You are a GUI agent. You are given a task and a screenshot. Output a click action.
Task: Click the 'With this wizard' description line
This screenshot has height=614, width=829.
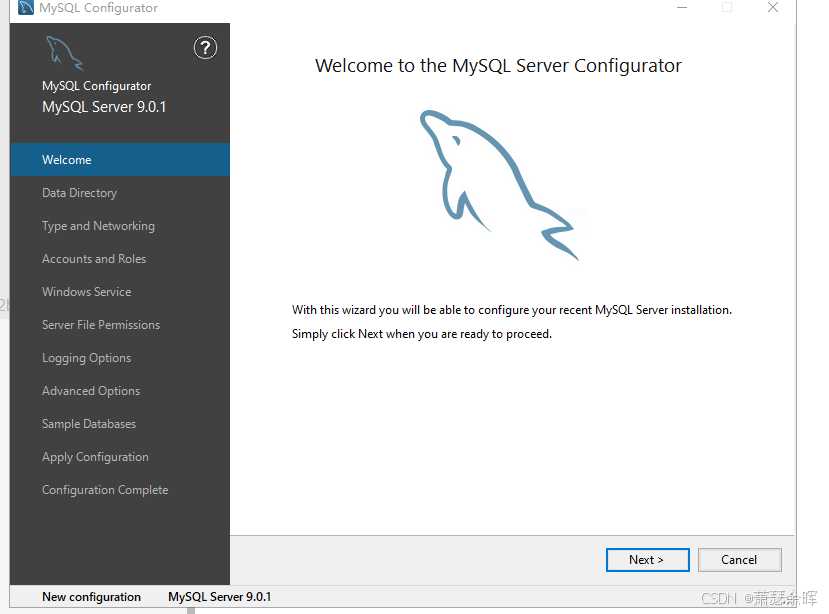point(512,310)
